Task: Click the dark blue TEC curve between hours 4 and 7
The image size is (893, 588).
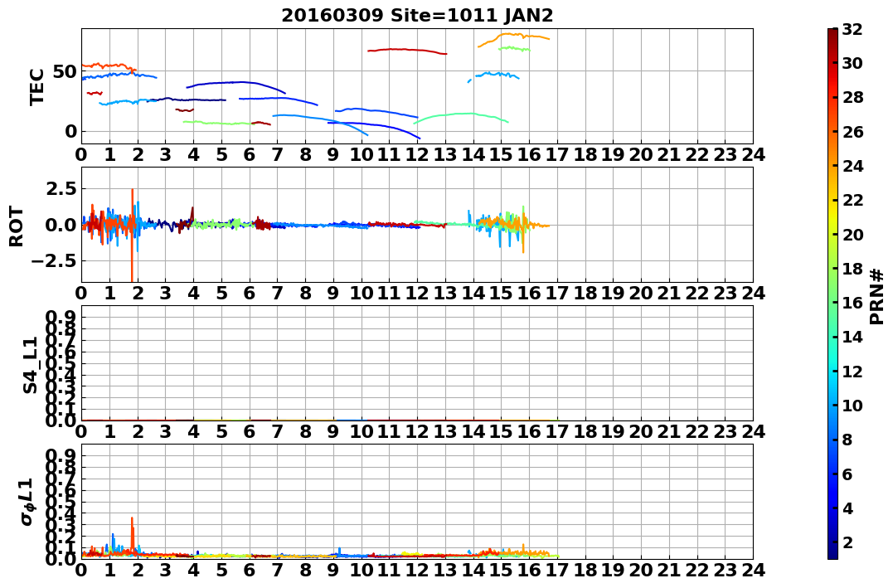Action: tap(236, 83)
